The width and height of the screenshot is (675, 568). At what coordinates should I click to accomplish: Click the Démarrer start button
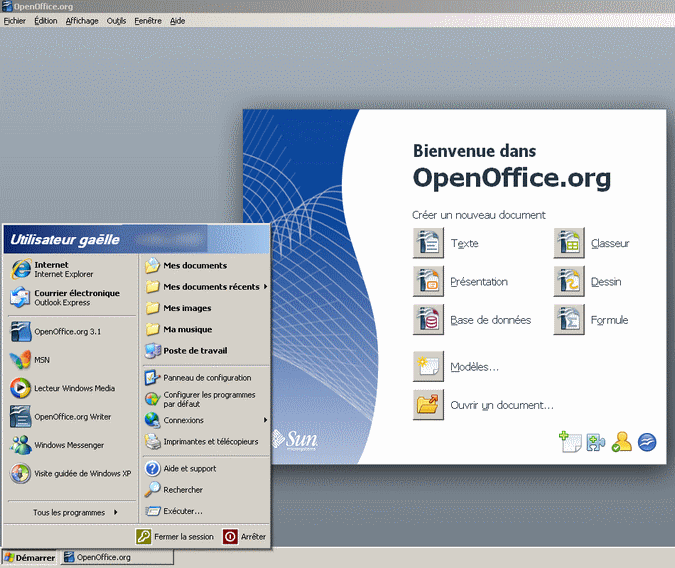pos(29,558)
